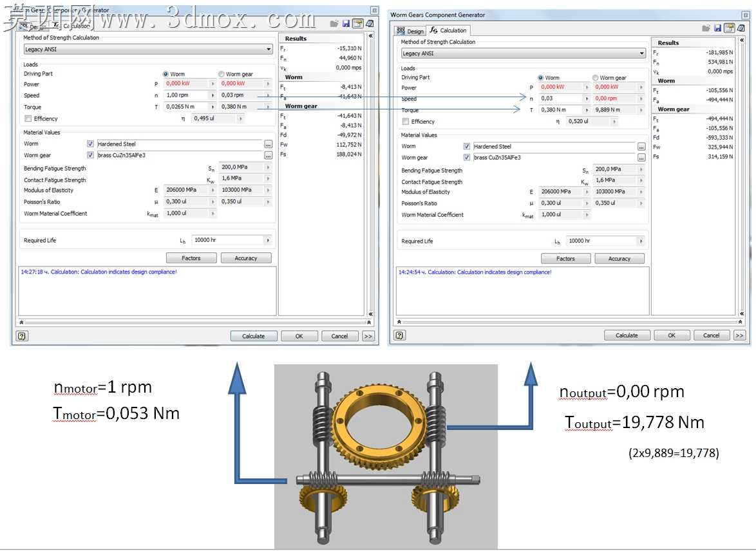This screenshot has height=551, width=756.
Task: Click Calculate button in right window
Action: pyautogui.click(x=627, y=335)
